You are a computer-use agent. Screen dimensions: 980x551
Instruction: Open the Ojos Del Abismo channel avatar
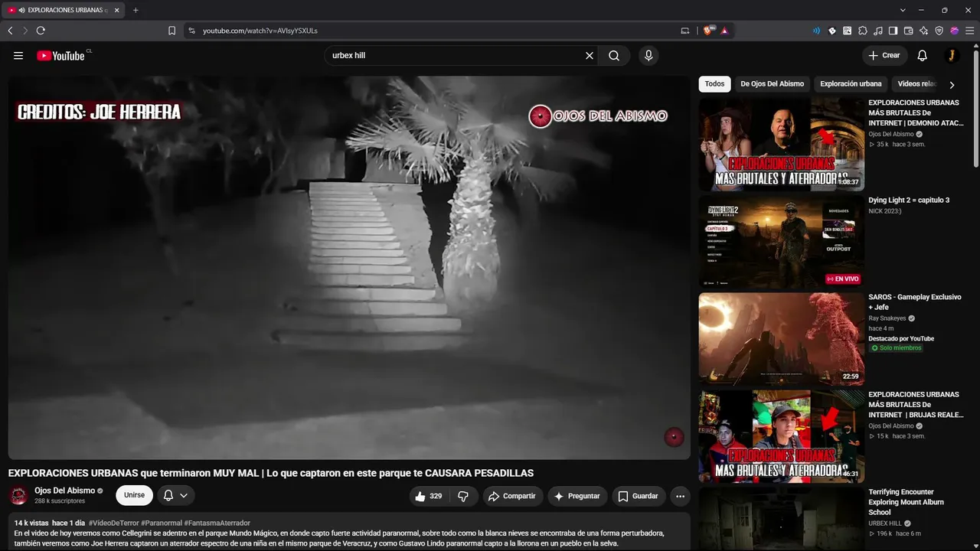point(18,495)
